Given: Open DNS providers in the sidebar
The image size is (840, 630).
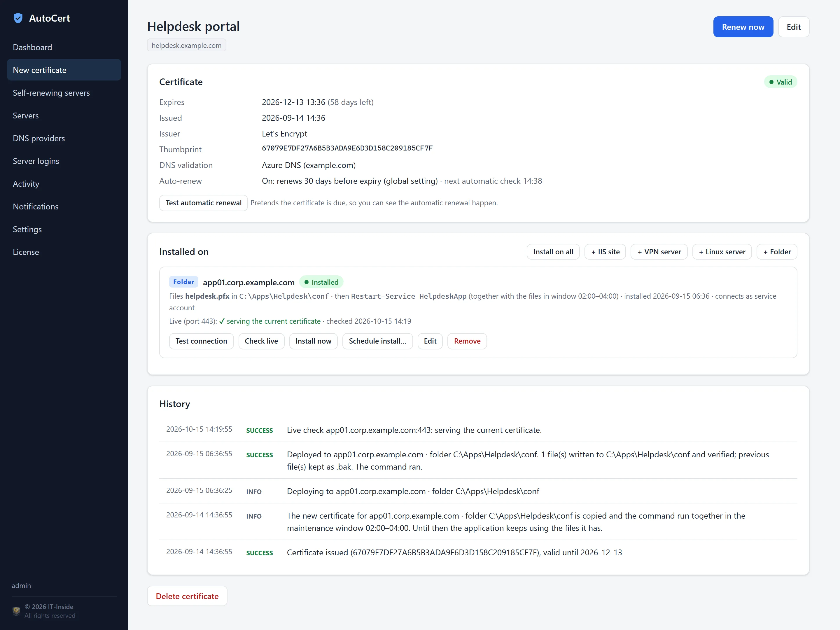Looking at the screenshot, I should 64,138.
